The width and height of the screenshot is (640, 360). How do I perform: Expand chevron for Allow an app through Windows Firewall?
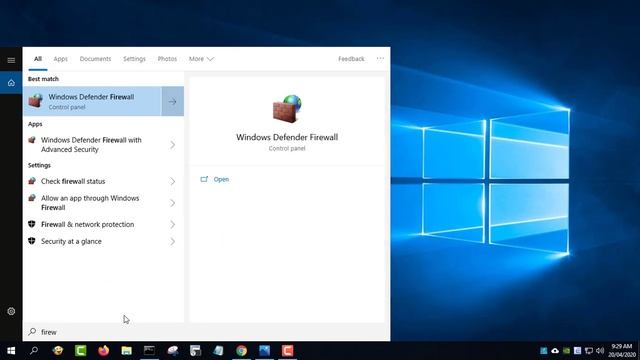click(x=173, y=203)
